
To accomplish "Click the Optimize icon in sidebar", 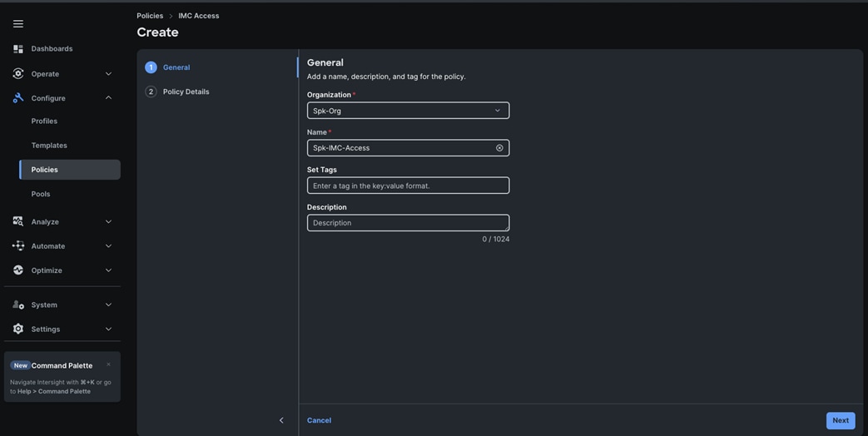I will coord(18,270).
